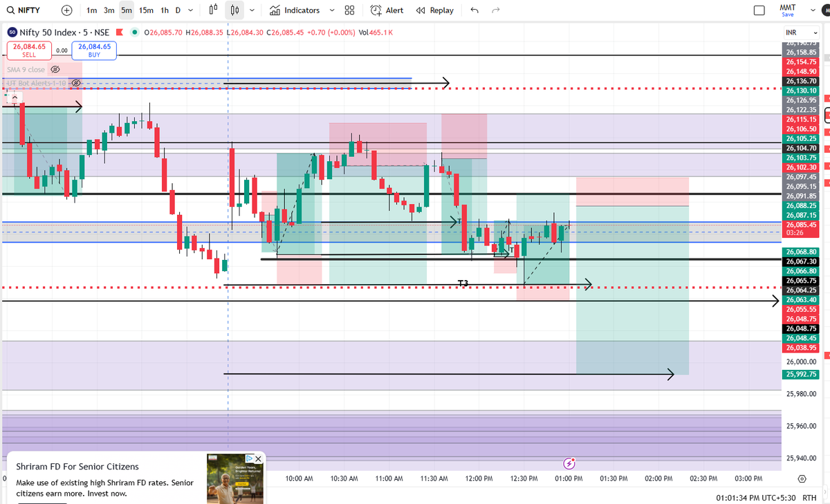
Task: Toggle RTH session setting
Action: point(809,498)
